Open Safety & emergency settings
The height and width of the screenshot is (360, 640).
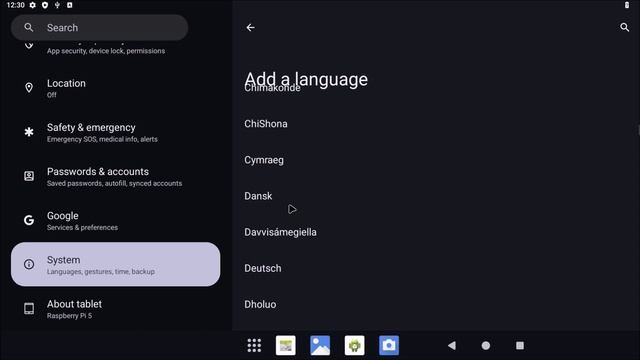[x=116, y=132]
